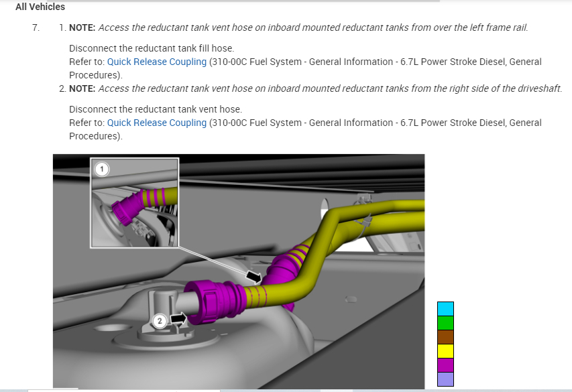Click the inset detail image of the fill hose
This screenshot has width=572, height=392.
click(134, 203)
